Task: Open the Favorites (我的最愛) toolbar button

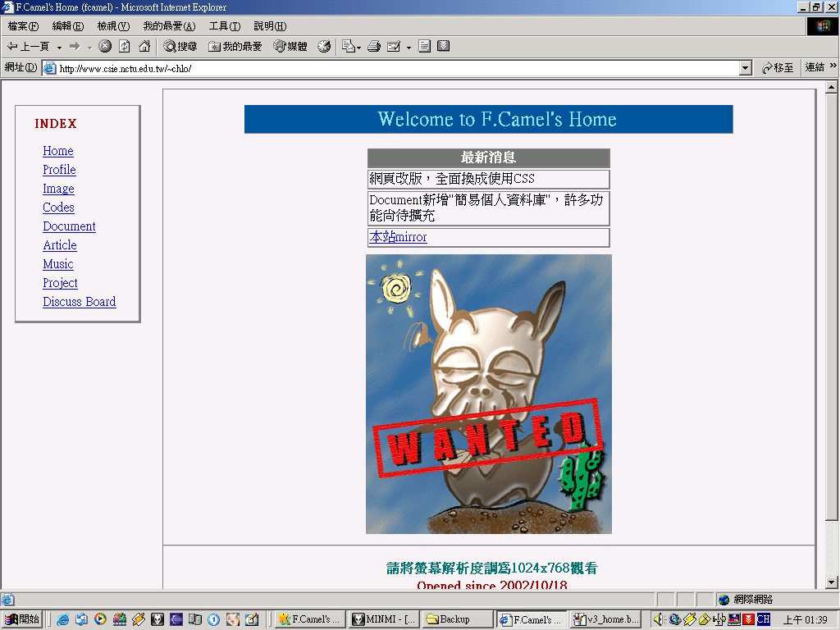Action: pos(235,47)
